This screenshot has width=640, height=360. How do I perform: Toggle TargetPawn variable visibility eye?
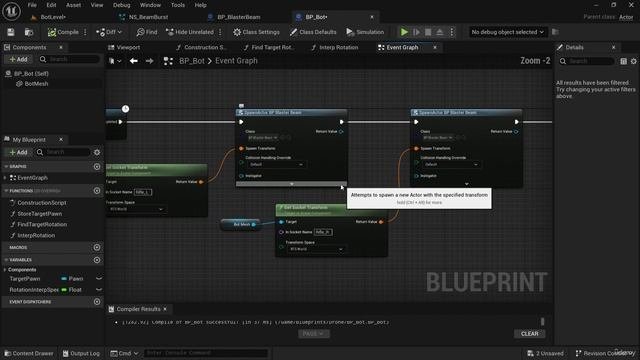tap(99, 278)
